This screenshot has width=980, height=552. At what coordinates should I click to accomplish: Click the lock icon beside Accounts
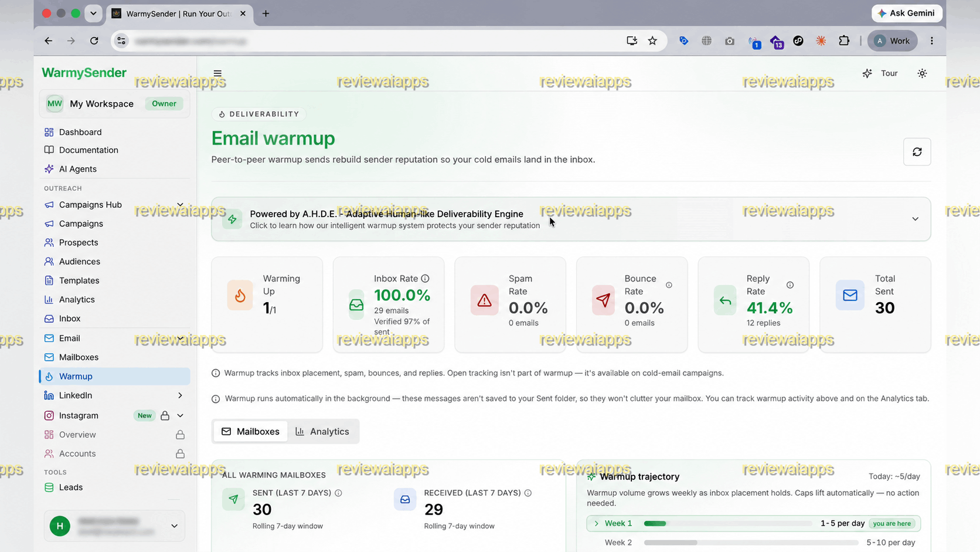tap(180, 453)
